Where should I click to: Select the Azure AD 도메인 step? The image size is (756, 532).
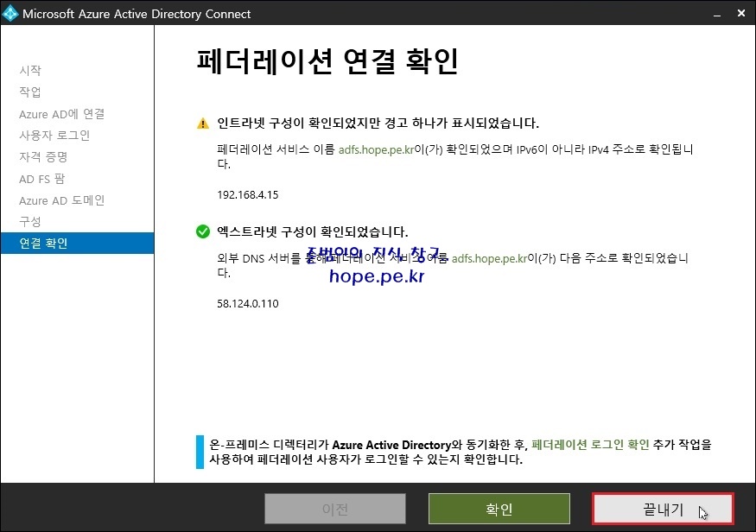[x=61, y=200]
